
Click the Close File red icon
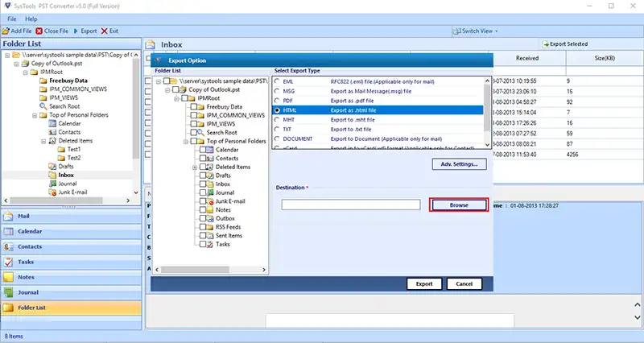tap(39, 31)
